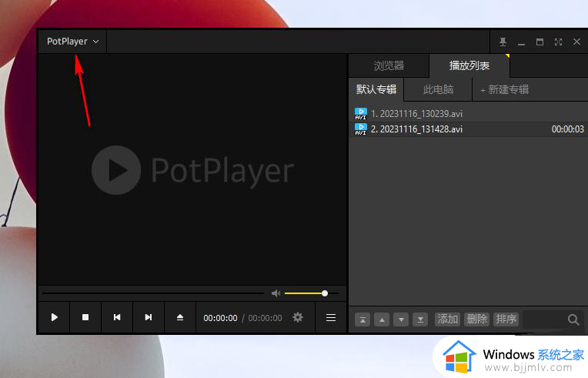Screen dimensions: 588x378
Task: Open the PotPlayer main menu dropdown
Action: coord(73,42)
